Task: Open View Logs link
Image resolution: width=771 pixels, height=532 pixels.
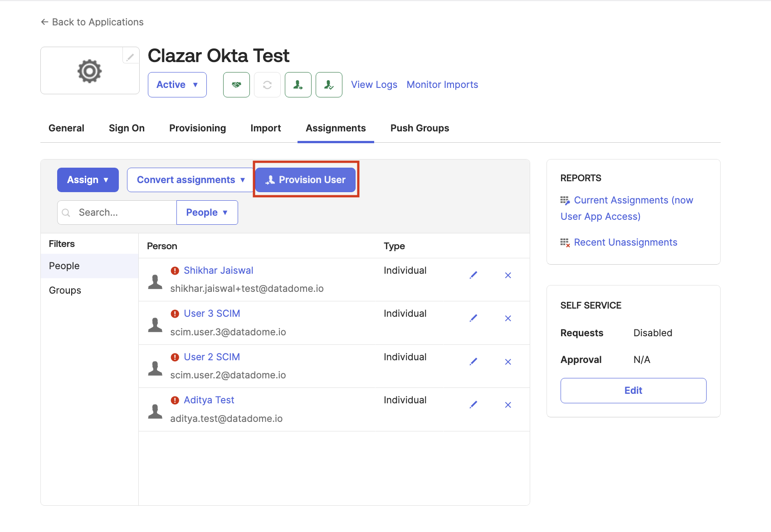Action: coord(374,85)
